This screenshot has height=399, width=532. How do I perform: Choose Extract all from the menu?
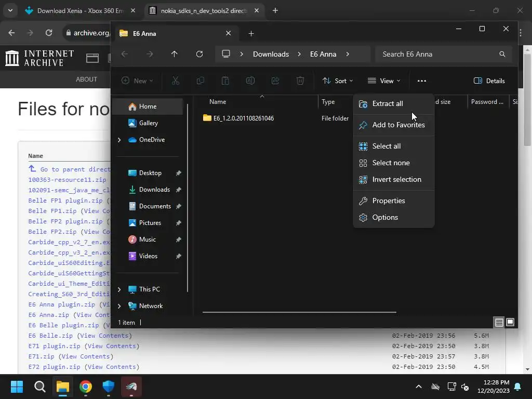tap(394, 104)
